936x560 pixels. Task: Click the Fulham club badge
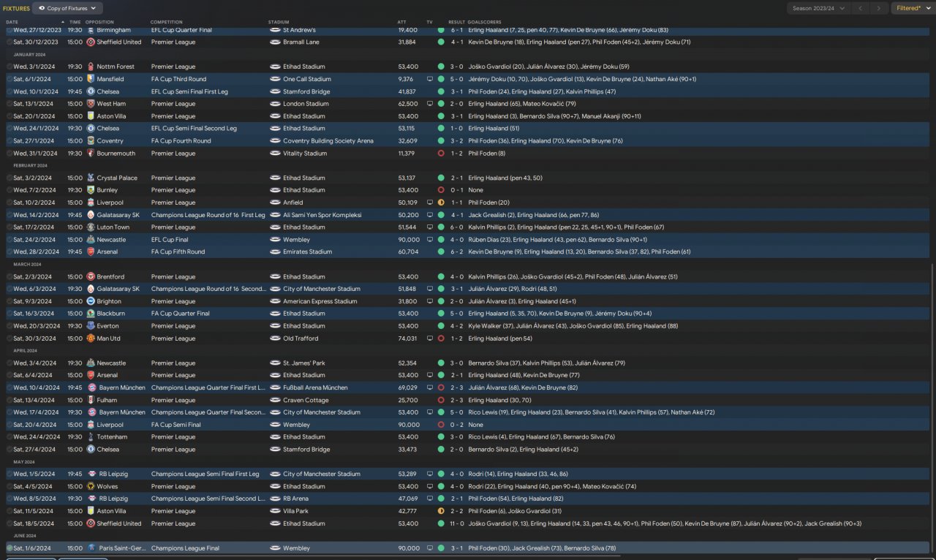(x=91, y=400)
